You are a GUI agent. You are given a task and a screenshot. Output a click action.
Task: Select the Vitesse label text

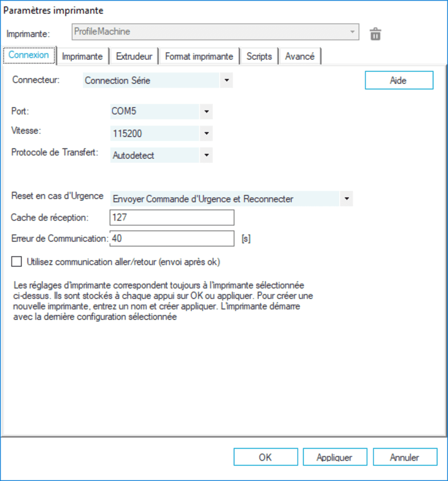click(26, 130)
